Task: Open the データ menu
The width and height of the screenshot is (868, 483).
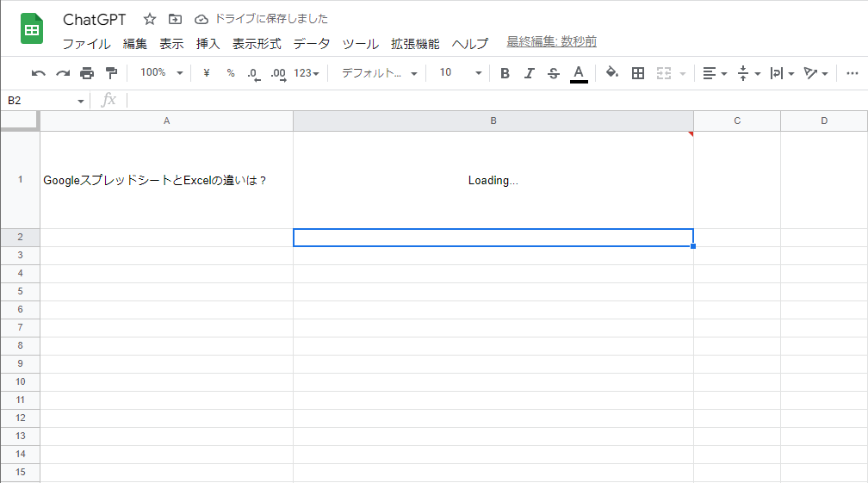Action: coord(312,44)
